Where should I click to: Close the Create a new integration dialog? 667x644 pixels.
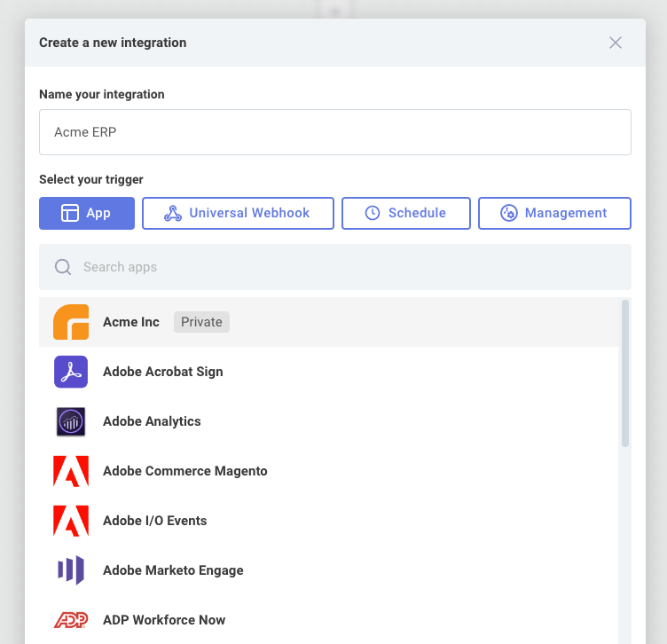[x=615, y=43]
